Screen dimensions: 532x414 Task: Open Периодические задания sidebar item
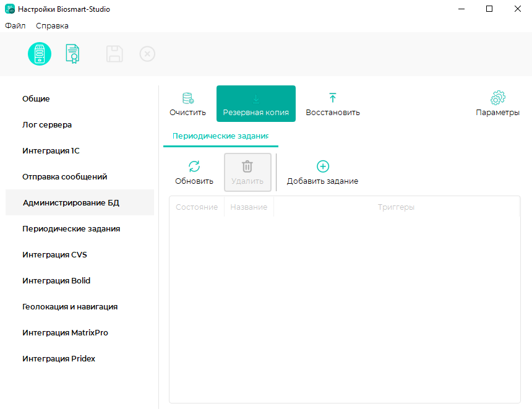tap(80, 229)
